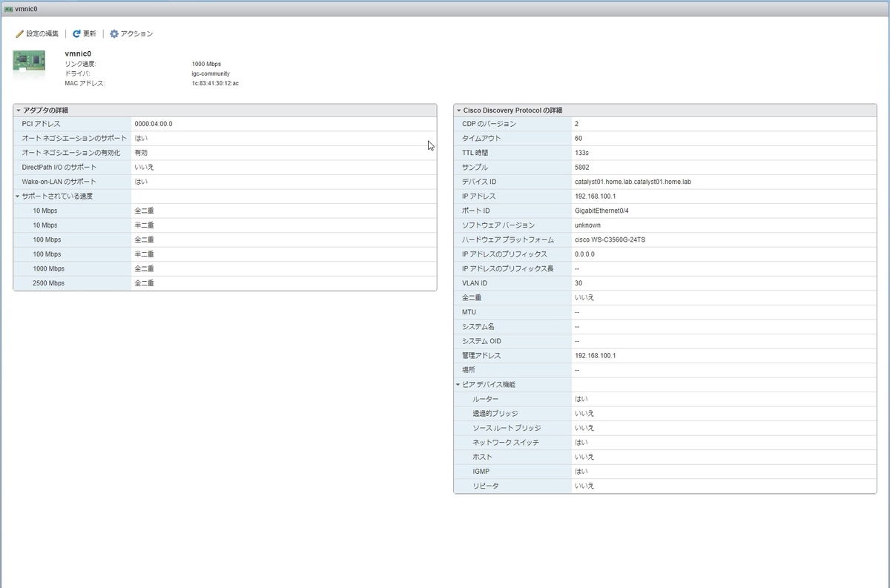The height and width of the screenshot is (588, 890).
Task: Open the アクション menu
Action: (x=131, y=34)
